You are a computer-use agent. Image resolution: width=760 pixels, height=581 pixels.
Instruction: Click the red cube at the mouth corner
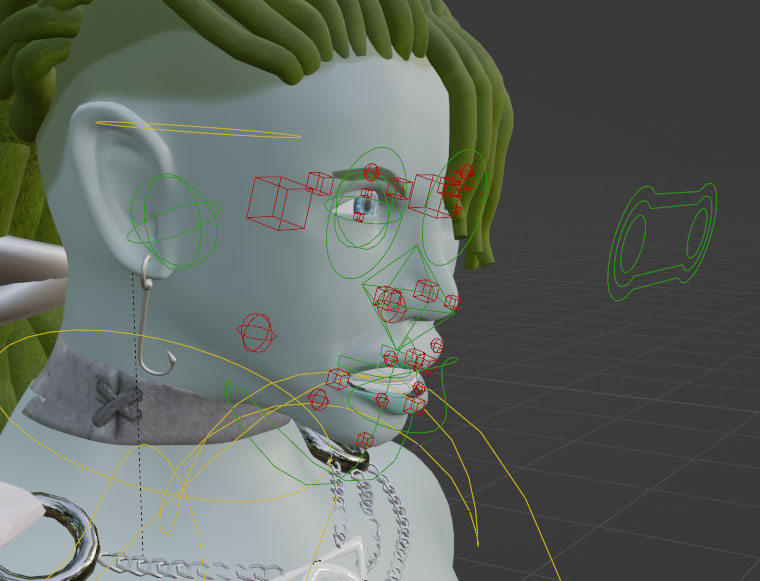pos(338,378)
